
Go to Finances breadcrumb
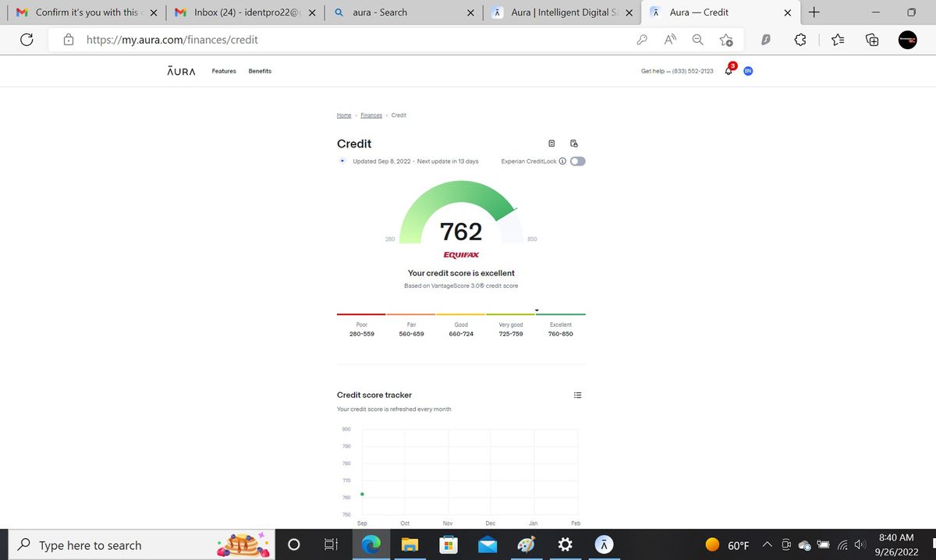coord(371,115)
